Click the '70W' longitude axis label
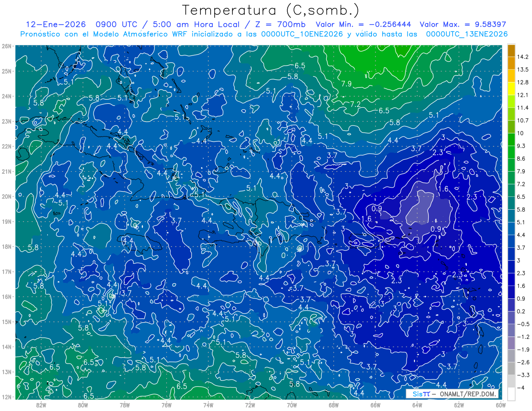This screenshot has height=411, width=532. [x=292, y=405]
